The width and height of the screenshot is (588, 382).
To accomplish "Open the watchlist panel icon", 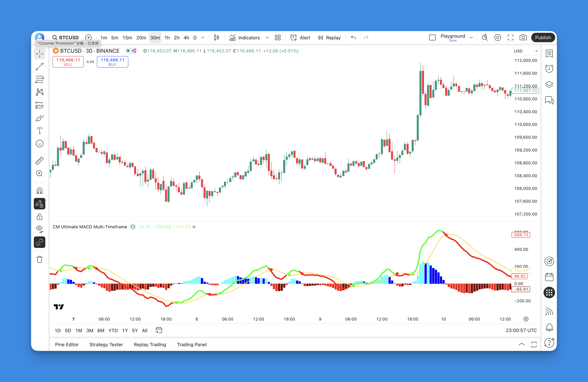I will pos(549,53).
